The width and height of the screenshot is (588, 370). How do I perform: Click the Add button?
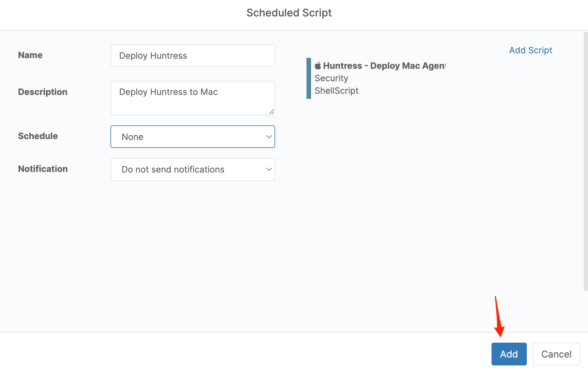pos(509,354)
